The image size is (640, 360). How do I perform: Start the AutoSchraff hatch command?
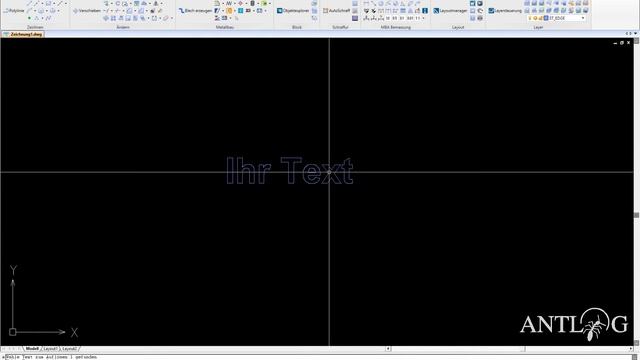[337, 11]
